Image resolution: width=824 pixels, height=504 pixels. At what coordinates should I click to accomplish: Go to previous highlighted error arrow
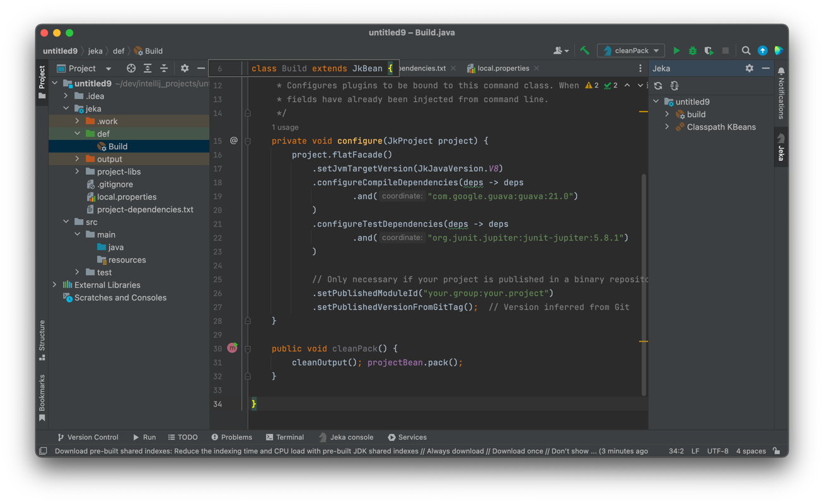pyautogui.click(x=627, y=86)
